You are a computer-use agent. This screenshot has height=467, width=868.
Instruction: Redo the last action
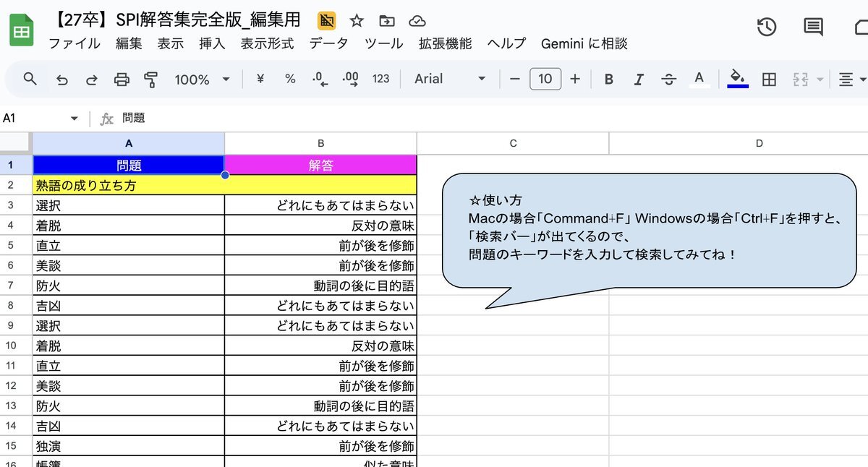point(92,80)
